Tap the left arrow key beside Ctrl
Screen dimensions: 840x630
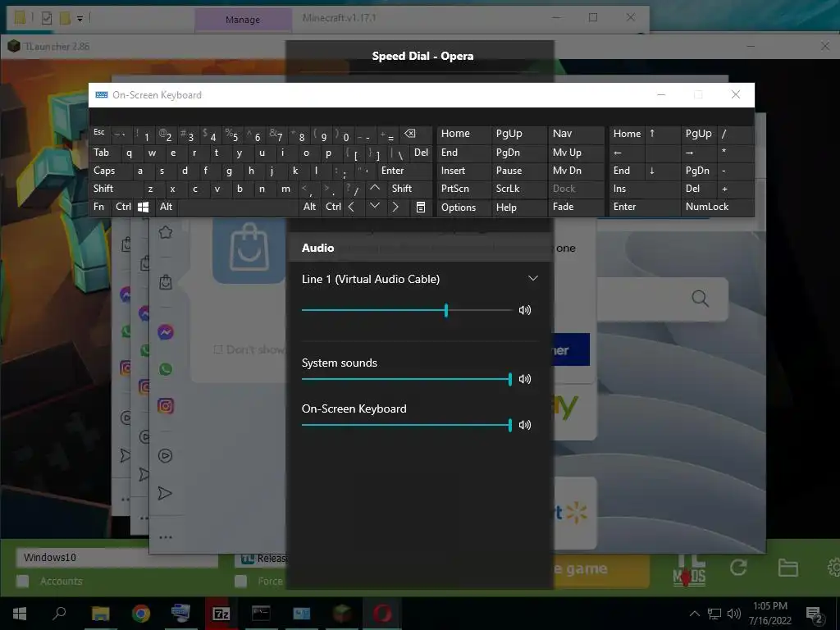pos(351,208)
